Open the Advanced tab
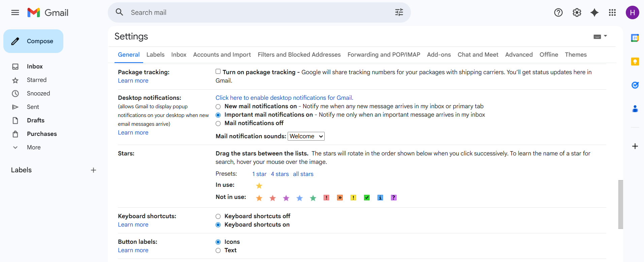 519,55
